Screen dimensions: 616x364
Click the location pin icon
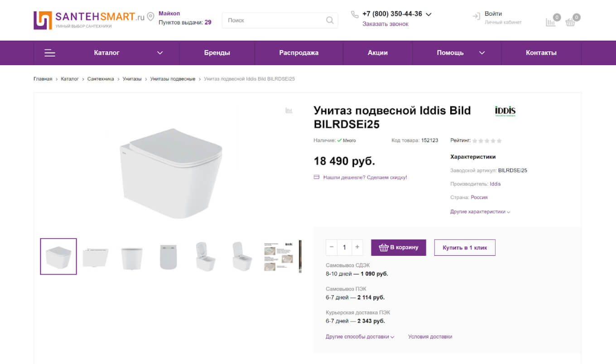151,17
